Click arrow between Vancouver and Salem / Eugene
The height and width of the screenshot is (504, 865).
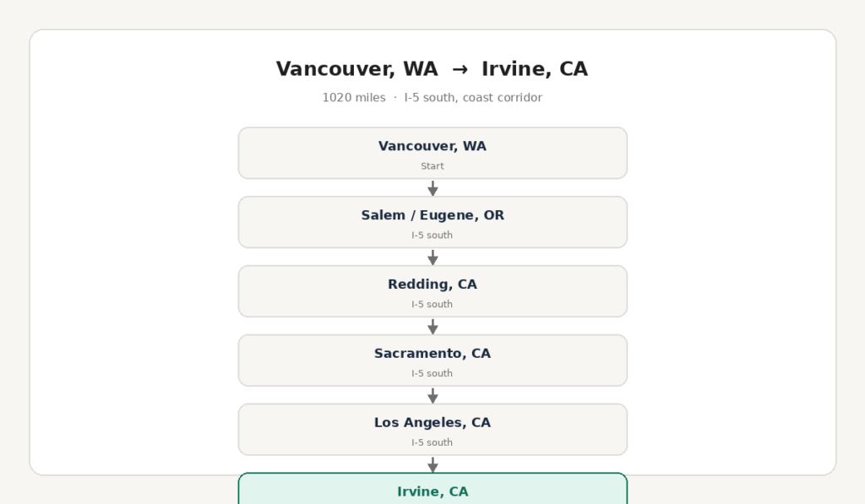[433, 188]
